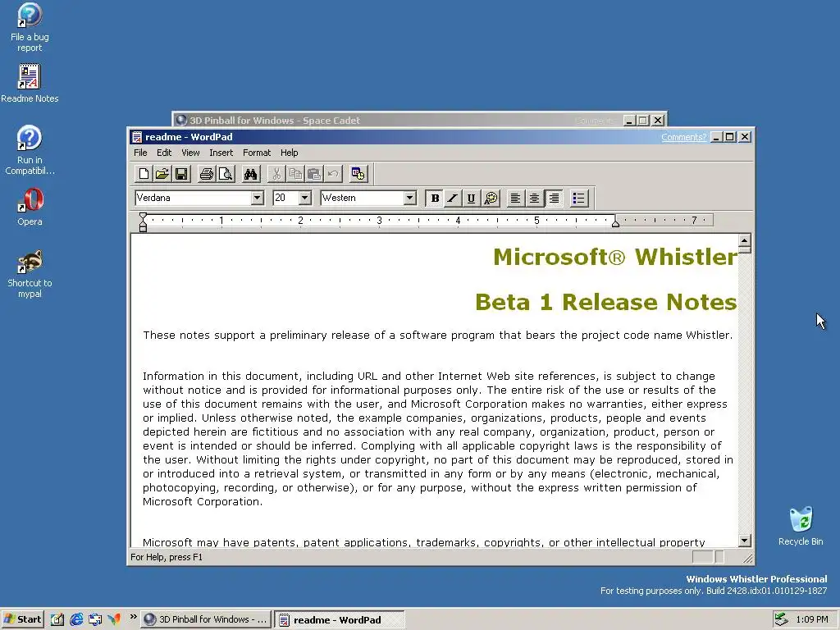This screenshot has height=630, width=840.
Task: Select Center alignment button
Action: click(534, 199)
